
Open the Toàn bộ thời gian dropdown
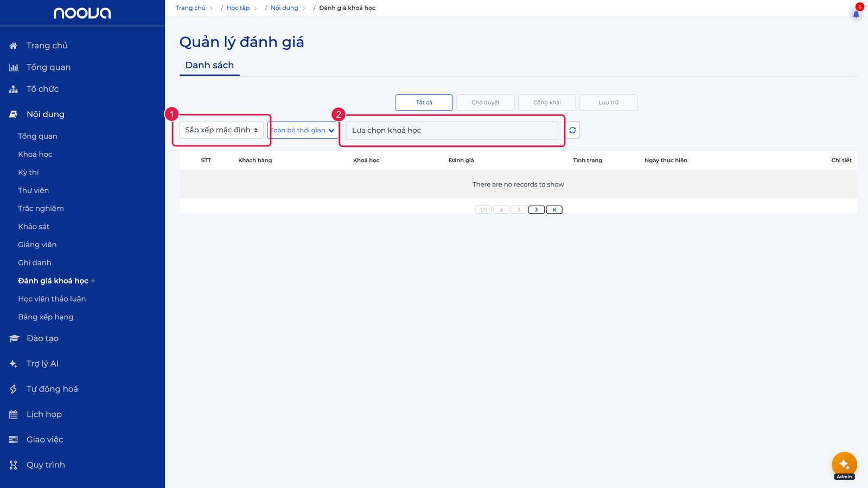point(303,130)
